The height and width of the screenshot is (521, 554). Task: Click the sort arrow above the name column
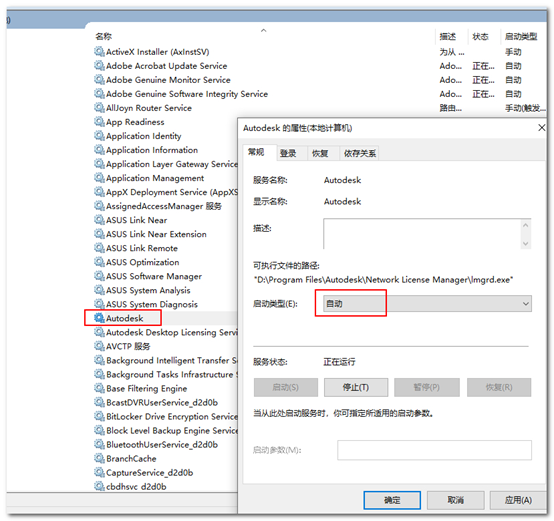264,31
